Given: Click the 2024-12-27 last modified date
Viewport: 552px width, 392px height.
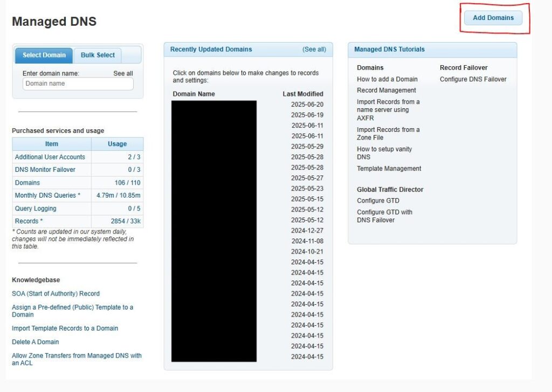Looking at the screenshot, I should (307, 230).
